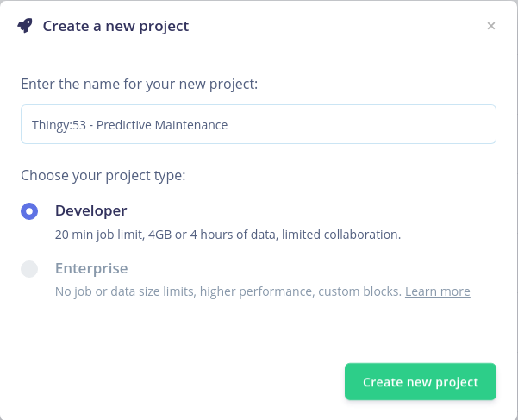Click the "Developer" project type label
Image resolution: width=518 pixels, height=420 pixels.
[90, 210]
